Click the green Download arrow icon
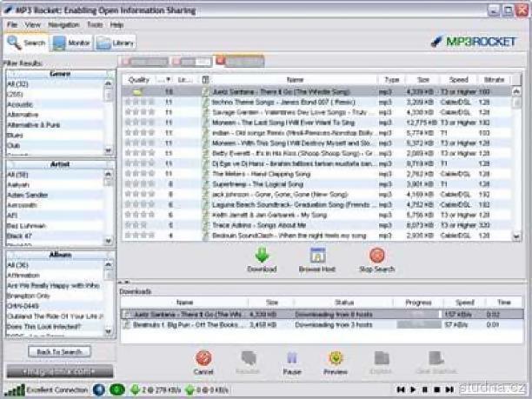This screenshot has width=532, height=399. pyautogui.click(x=262, y=255)
